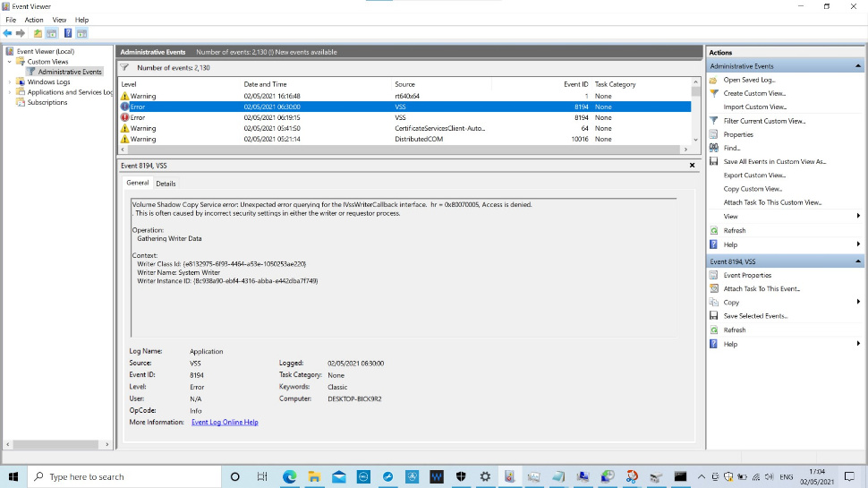Image resolution: width=868 pixels, height=488 pixels.
Task: Click Attach Task To This Custom View
Action: [772, 202]
